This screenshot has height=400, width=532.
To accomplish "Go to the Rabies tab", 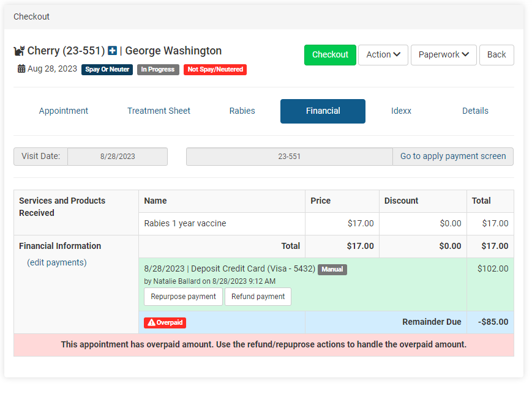I will (x=242, y=111).
